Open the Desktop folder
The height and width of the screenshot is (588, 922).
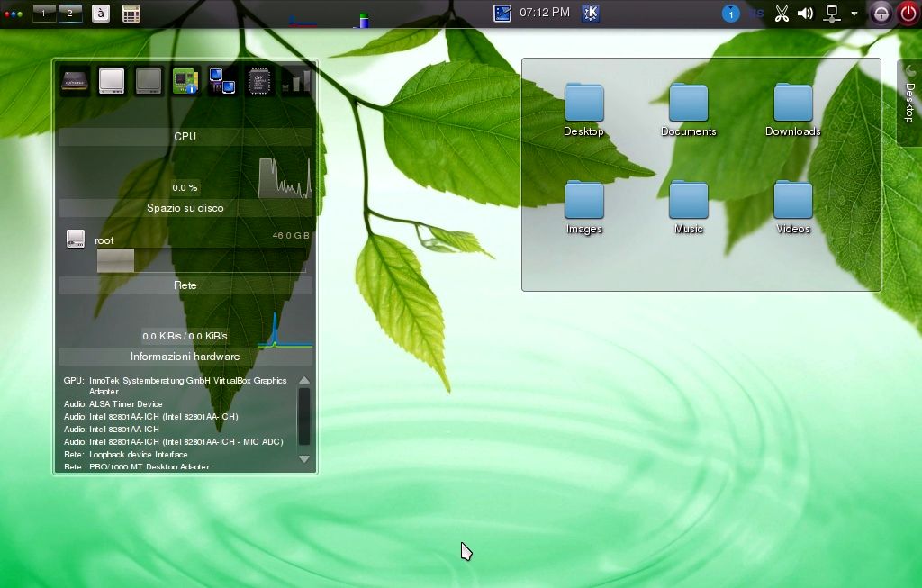(x=583, y=110)
